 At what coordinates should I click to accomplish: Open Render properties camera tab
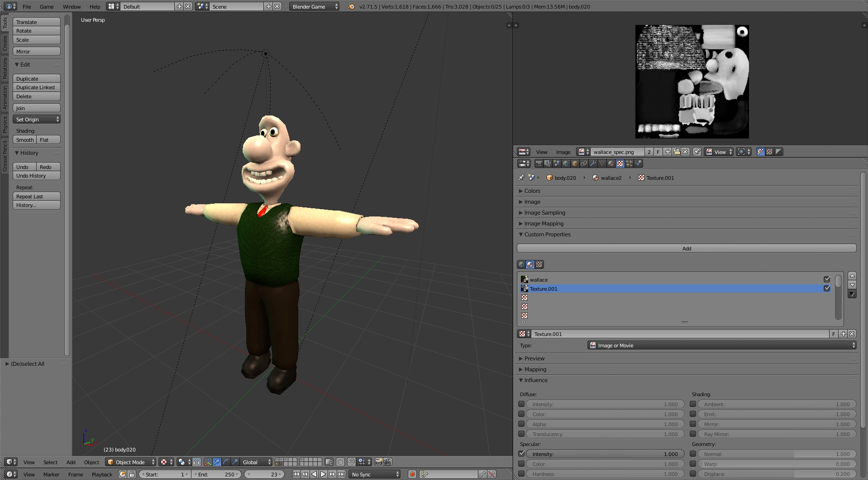tap(539, 163)
